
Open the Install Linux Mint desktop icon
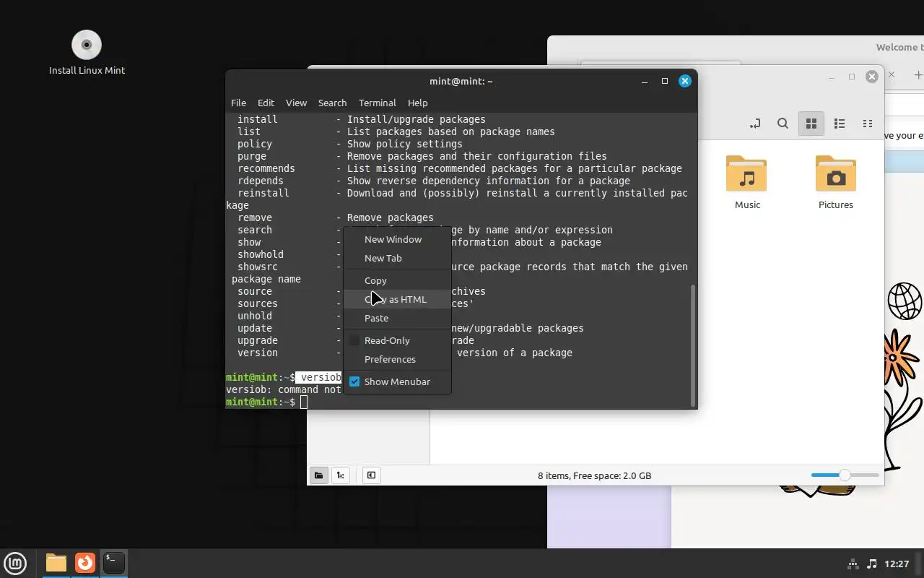87,52
